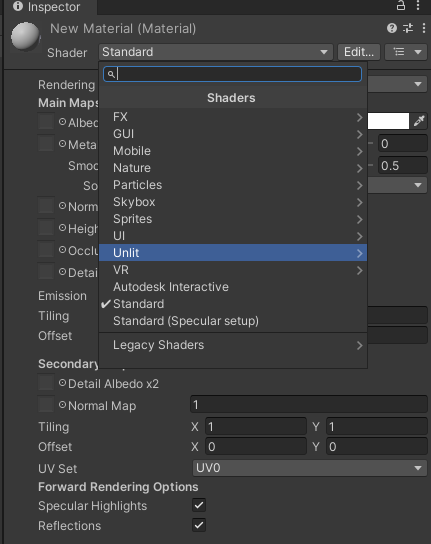431x544 pixels.
Task: Click the Metallic texture slot box
Action: tap(46, 143)
